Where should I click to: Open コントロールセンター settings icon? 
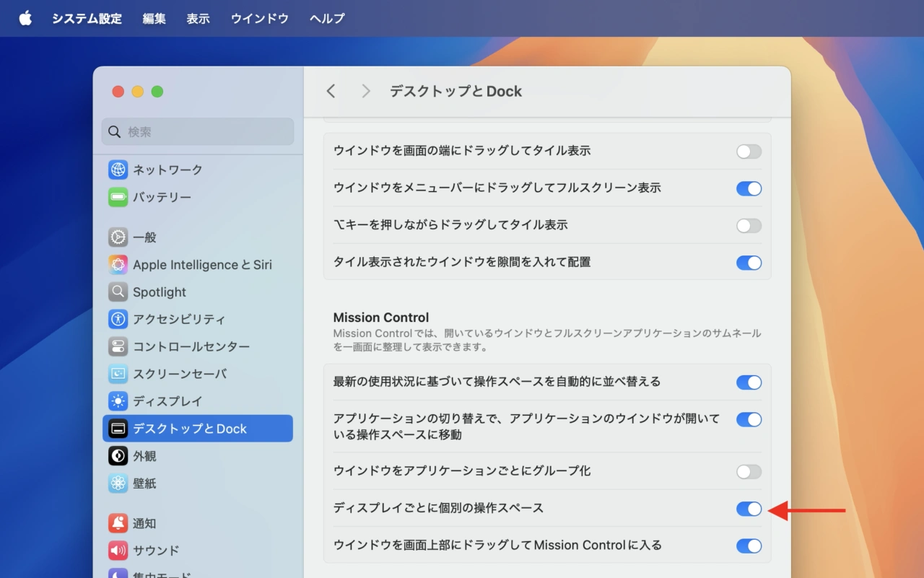click(x=118, y=346)
